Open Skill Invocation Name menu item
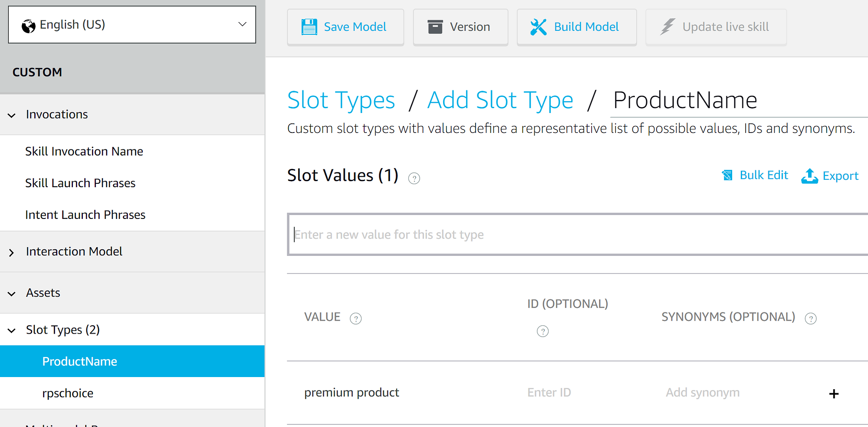The height and width of the screenshot is (427, 868). tap(84, 151)
